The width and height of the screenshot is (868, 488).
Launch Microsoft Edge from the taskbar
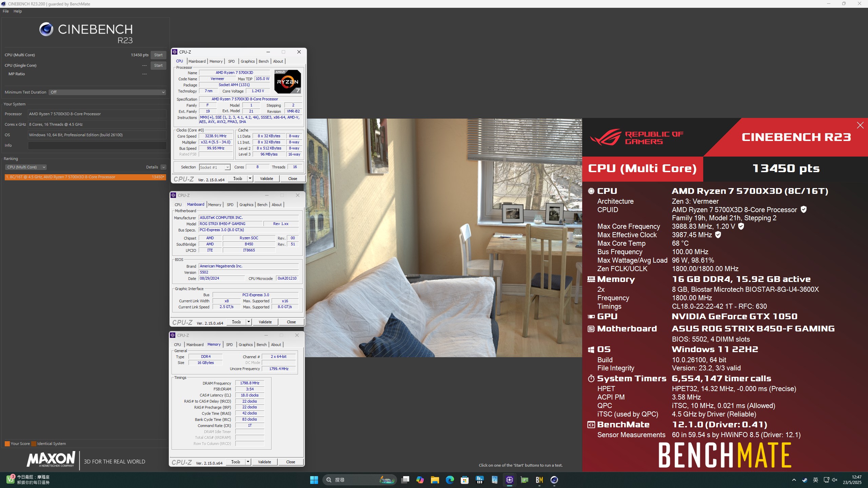tap(450, 480)
